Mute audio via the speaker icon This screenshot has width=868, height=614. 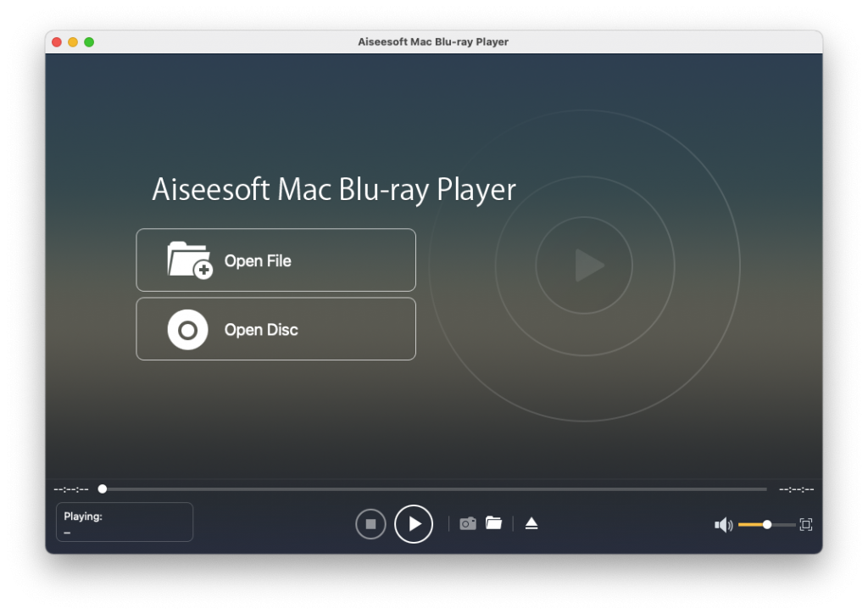(x=723, y=524)
